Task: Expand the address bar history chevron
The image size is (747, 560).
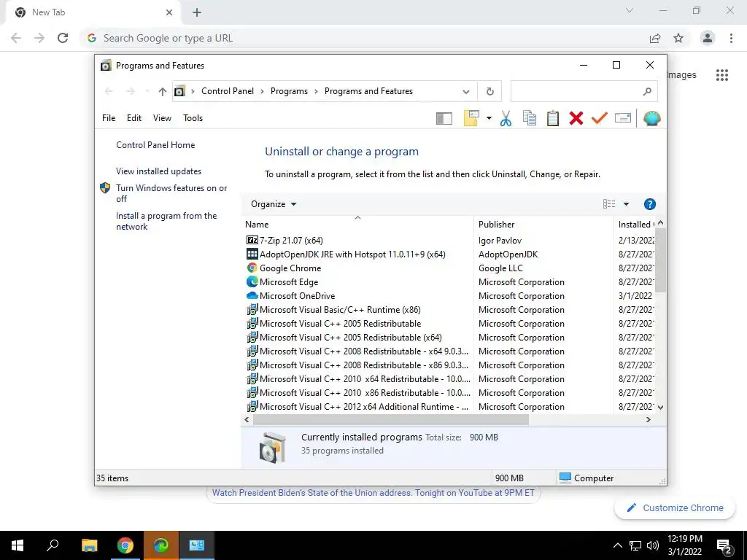Action: tap(466, 91)
